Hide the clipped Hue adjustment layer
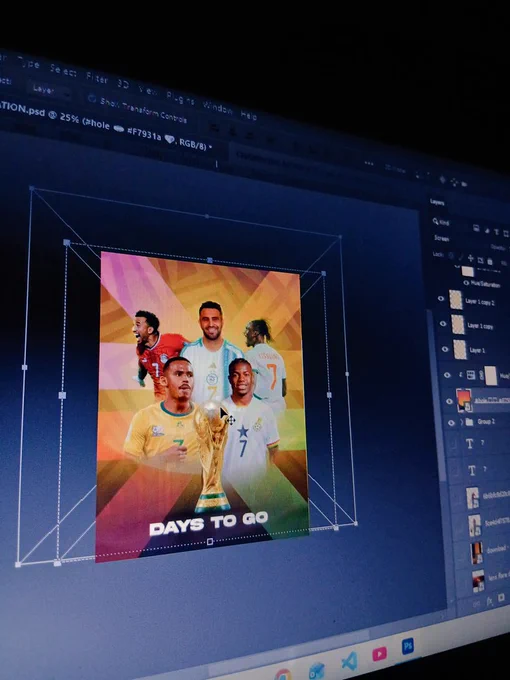The height and width of the screenshot is (680, 510). click(448, 376)
